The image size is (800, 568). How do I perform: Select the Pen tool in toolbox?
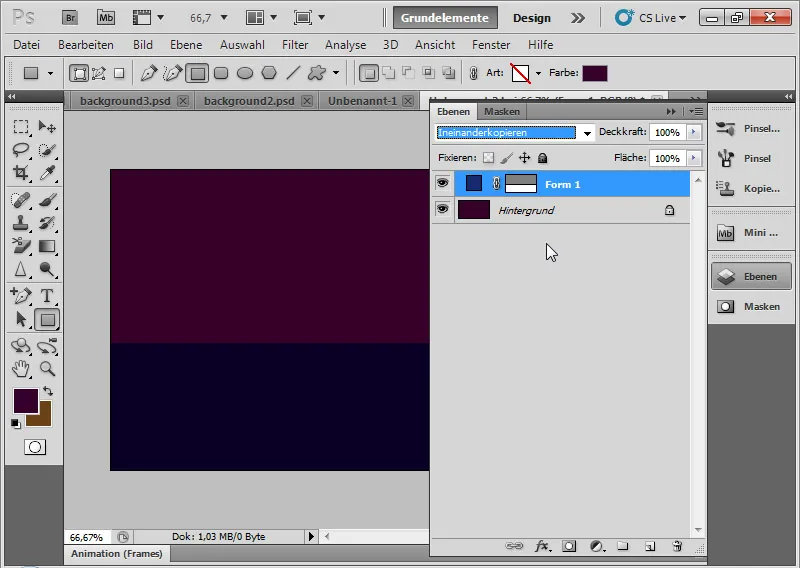[x=21, y=295]
